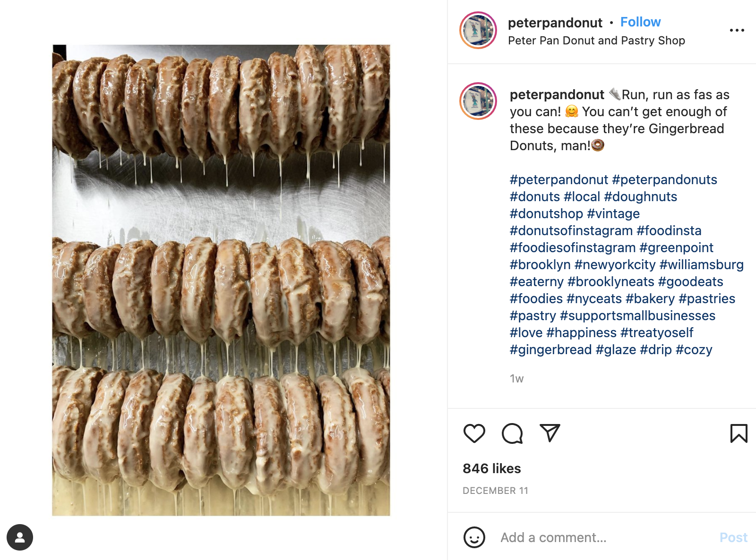The height and width of the screenshot is (560, 756).
Task: Like the post with the heart icon
Action: (474, 433)
